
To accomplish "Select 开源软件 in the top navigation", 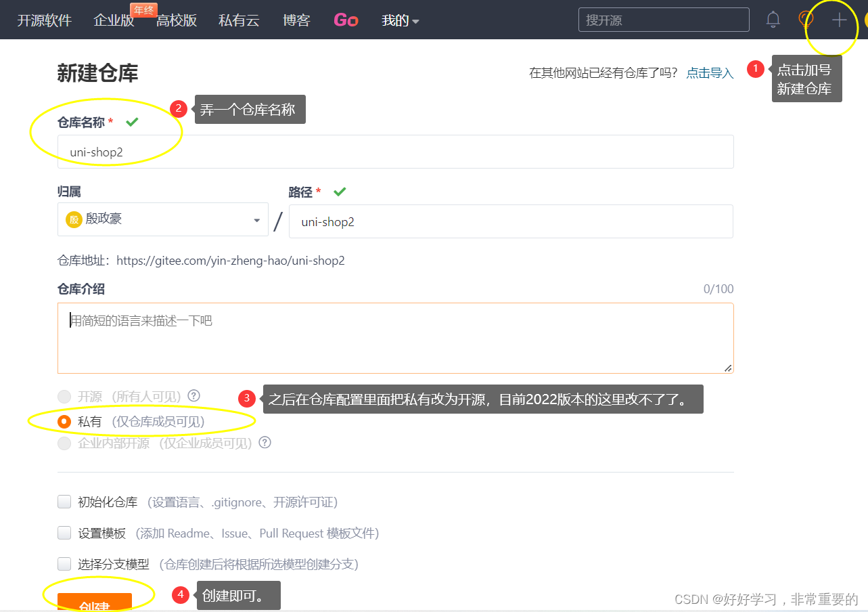I will [44, 20].
